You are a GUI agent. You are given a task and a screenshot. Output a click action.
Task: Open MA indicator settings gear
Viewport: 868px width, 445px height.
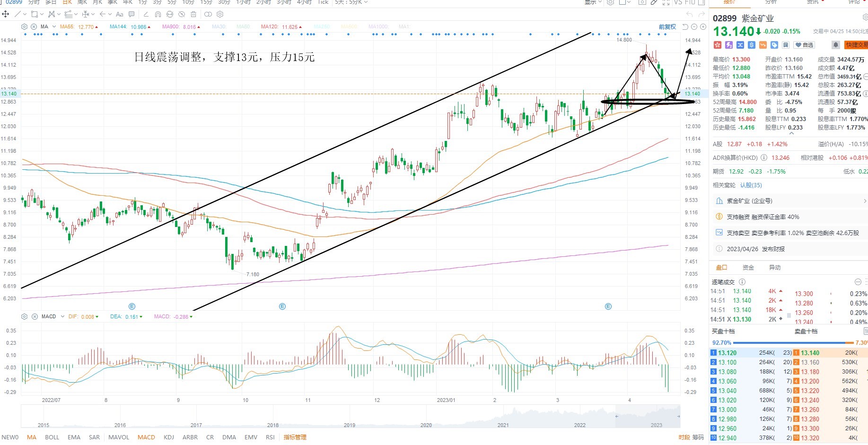pos(25,27)
